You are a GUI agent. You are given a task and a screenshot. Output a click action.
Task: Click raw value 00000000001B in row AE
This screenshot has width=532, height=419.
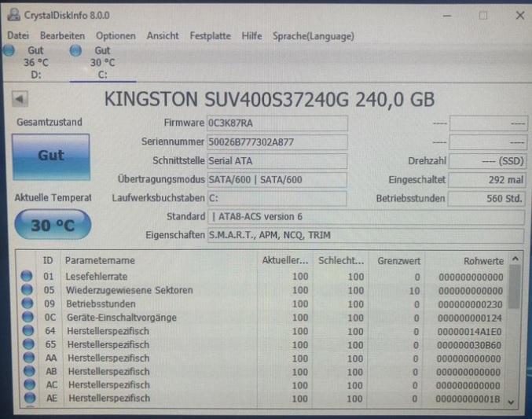pos(468,399)
